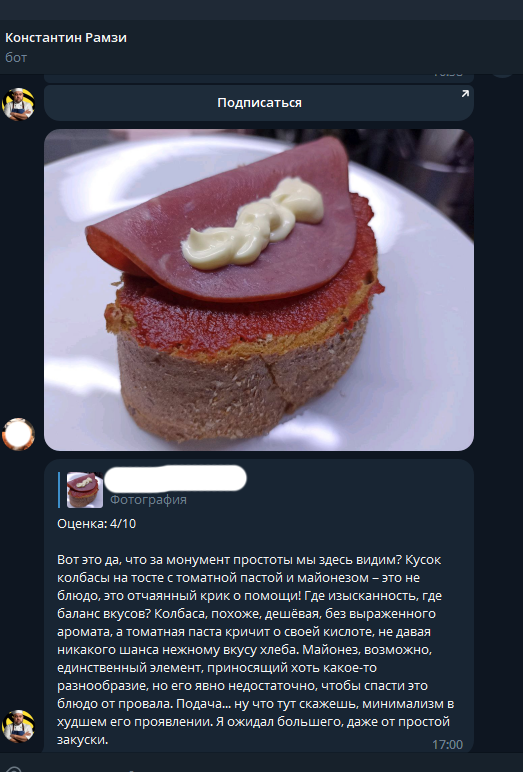The width and height of the screenshot is (523, 772).
Task: Jump to quoted message via Фотография label
Action: [x=148, y=500]
